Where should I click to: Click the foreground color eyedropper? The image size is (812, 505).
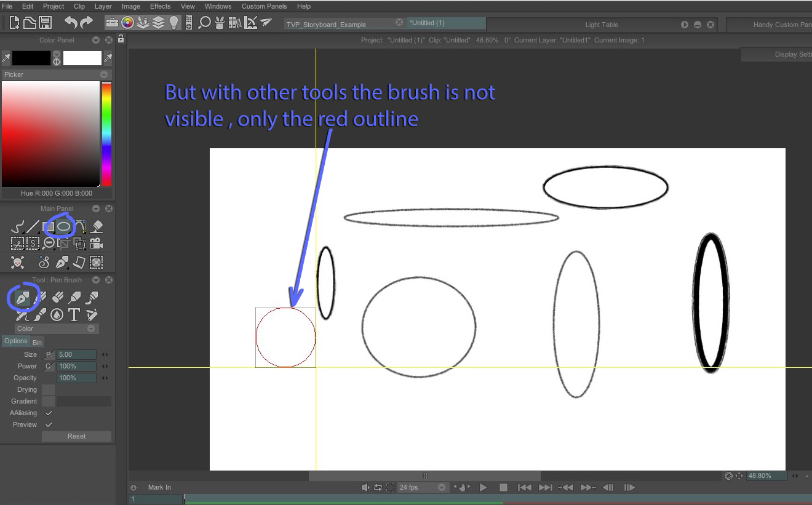(x=6, y=58)
